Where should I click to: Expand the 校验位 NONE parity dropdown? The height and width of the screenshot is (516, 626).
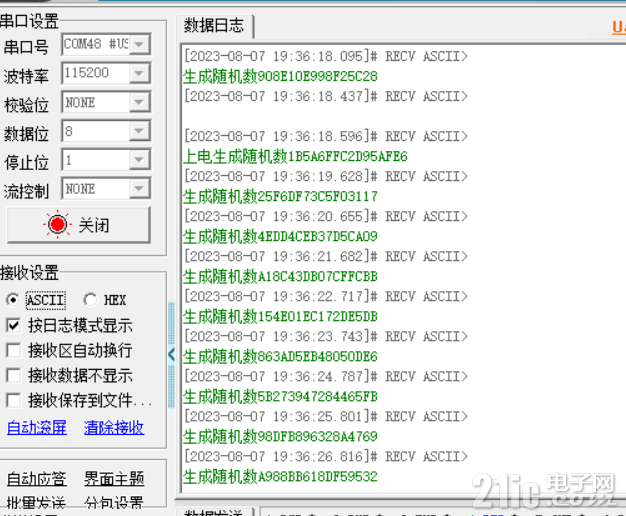point(139,102)
